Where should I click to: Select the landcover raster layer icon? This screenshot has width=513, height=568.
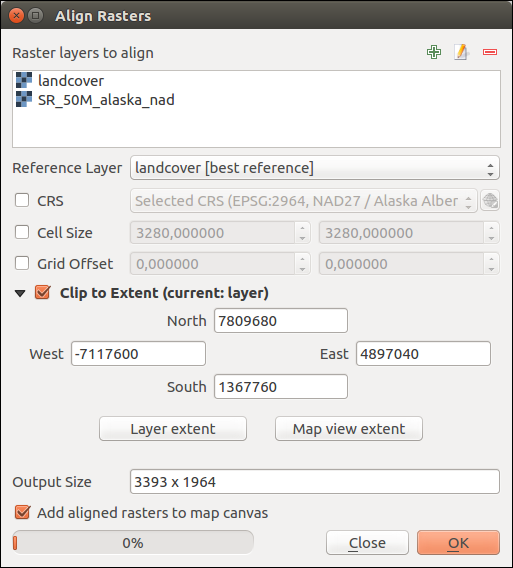point(24,80)
